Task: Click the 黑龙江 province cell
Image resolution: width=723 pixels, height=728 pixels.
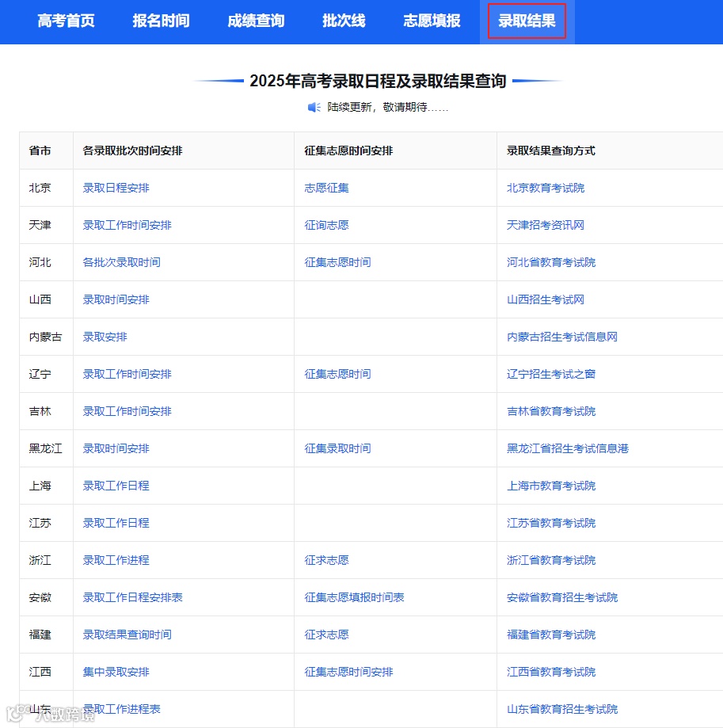Action: click(x=45, y=448)
